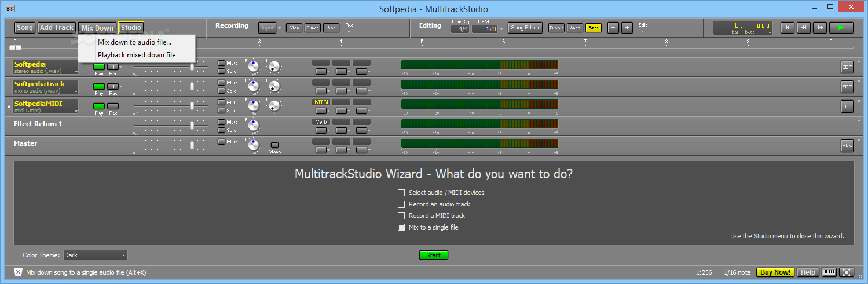Mute the SoftpediaTrack track
The width and height of the screenshot is (868, 284).
(221, 83)
